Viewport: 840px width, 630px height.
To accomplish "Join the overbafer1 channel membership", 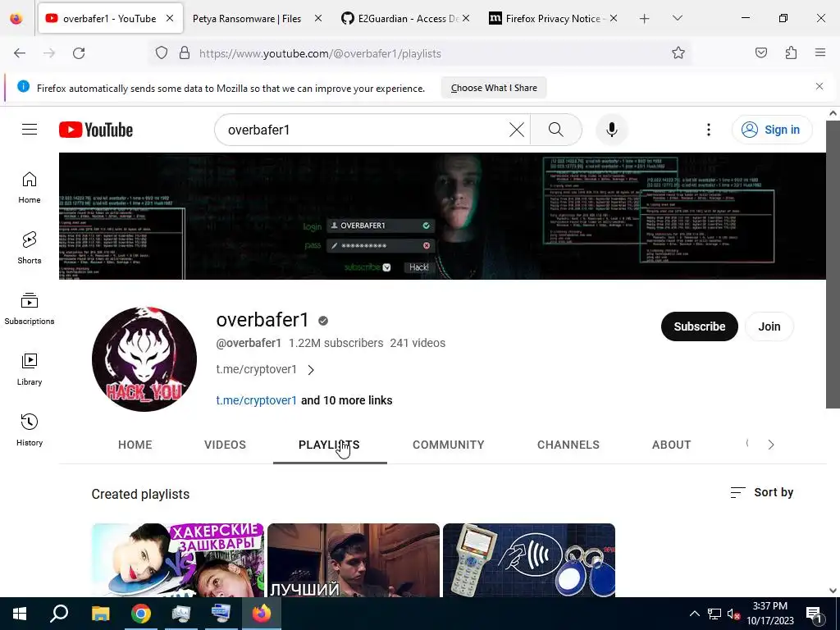I will (x=769, y=326).
